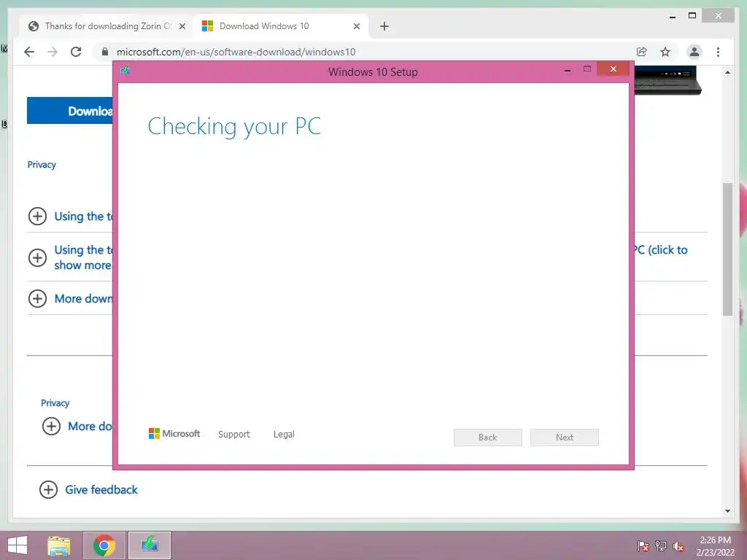Close the Zorin OS download tab

click(x=182, y=26)
